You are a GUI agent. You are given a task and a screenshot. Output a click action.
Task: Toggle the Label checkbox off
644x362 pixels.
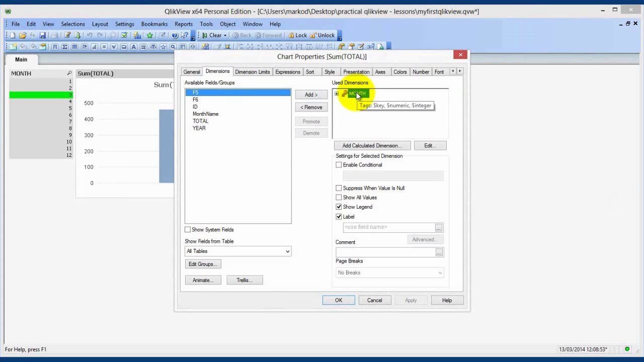click(x=339, y=217)
